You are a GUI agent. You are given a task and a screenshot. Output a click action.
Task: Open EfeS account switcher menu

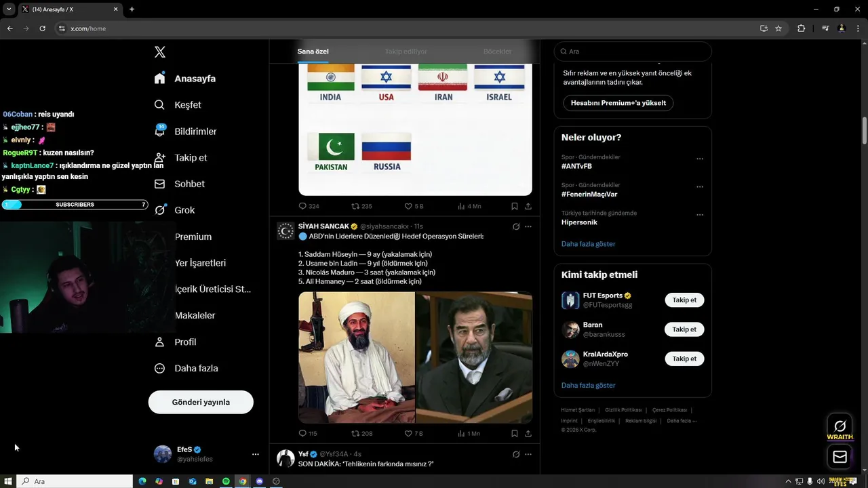point(255,454)
